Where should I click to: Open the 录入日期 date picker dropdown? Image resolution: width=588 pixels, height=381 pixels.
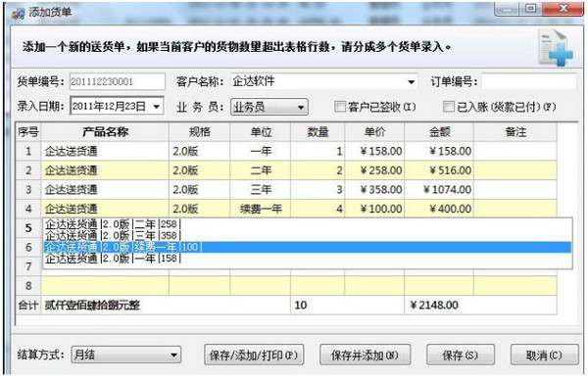pos(157,107)
